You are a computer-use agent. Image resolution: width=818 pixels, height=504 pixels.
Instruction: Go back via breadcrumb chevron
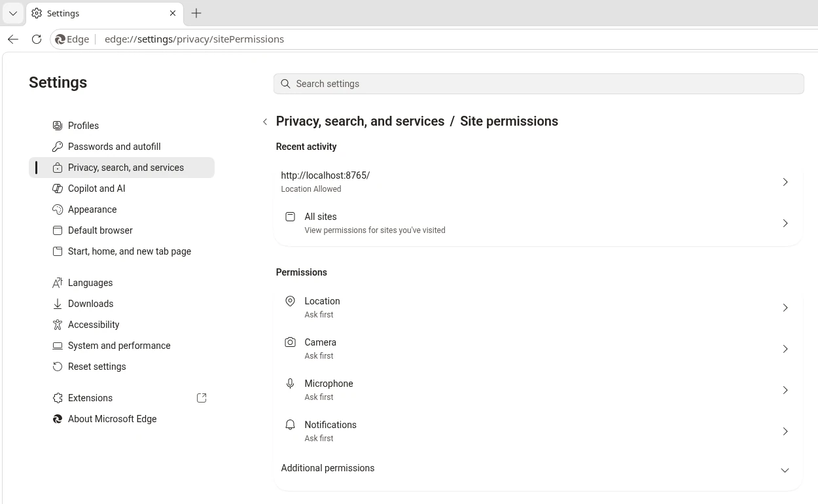point(265,122)
